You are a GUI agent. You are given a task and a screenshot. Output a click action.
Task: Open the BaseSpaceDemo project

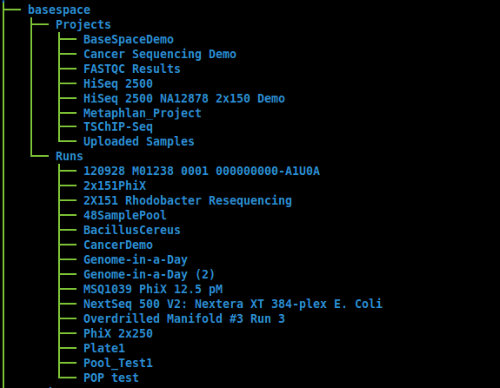point(128,40)
